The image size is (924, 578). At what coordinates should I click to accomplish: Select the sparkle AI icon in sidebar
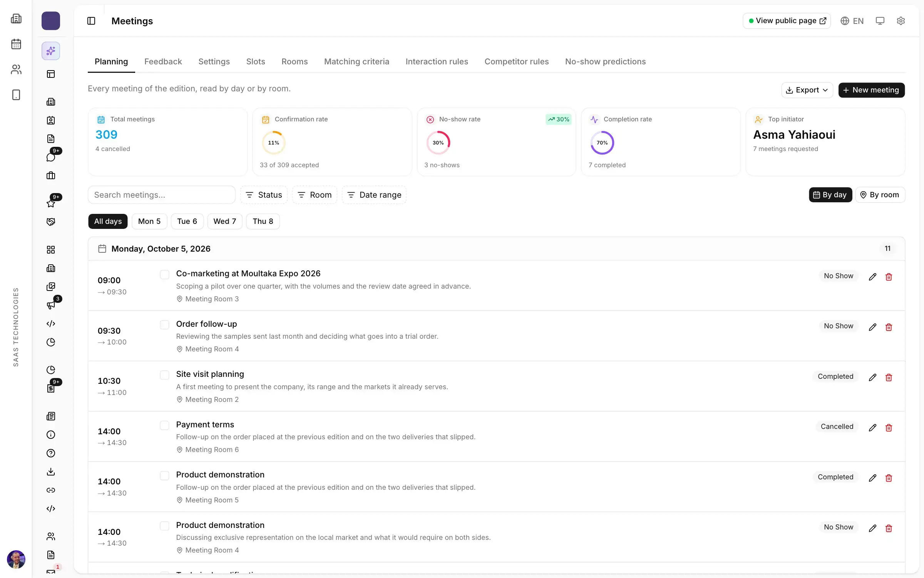[51, 51]
